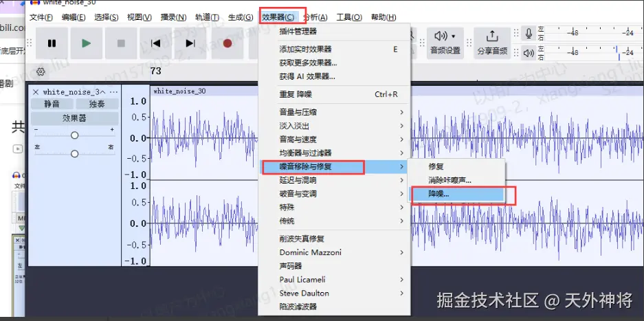This screenshot has width=644, height=321.
Task: Select 重复 降噪 repeat entry
Action: [x=334, y=95]
